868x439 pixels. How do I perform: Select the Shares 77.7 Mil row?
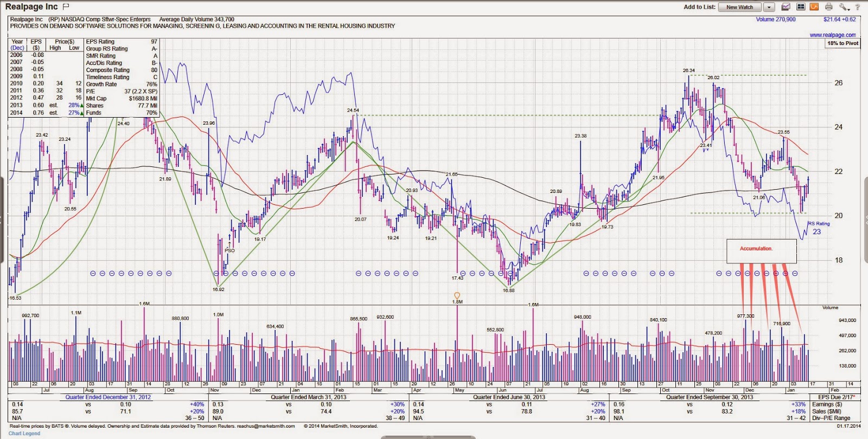(122, 106)
